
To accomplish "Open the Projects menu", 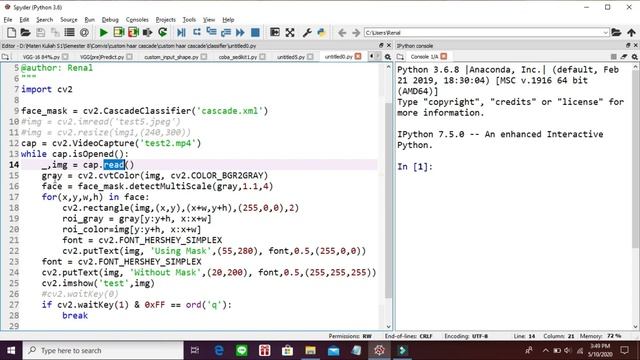I will (165, 20).
